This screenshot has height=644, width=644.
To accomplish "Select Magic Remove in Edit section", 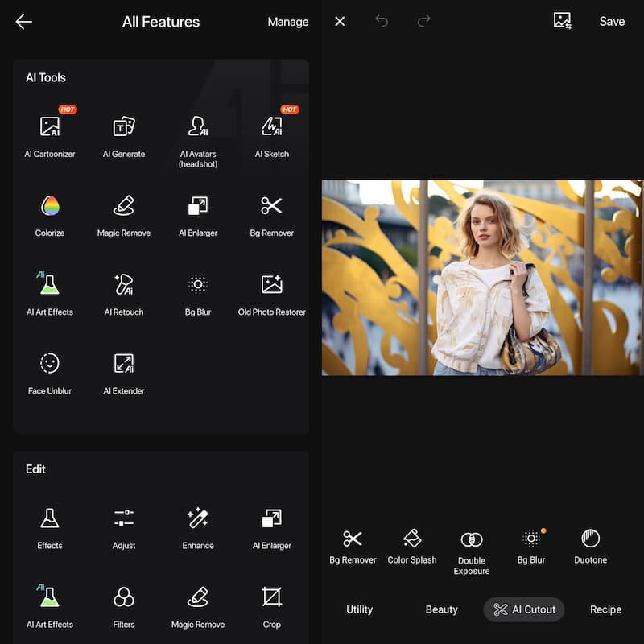I will [x=198, y=608].
